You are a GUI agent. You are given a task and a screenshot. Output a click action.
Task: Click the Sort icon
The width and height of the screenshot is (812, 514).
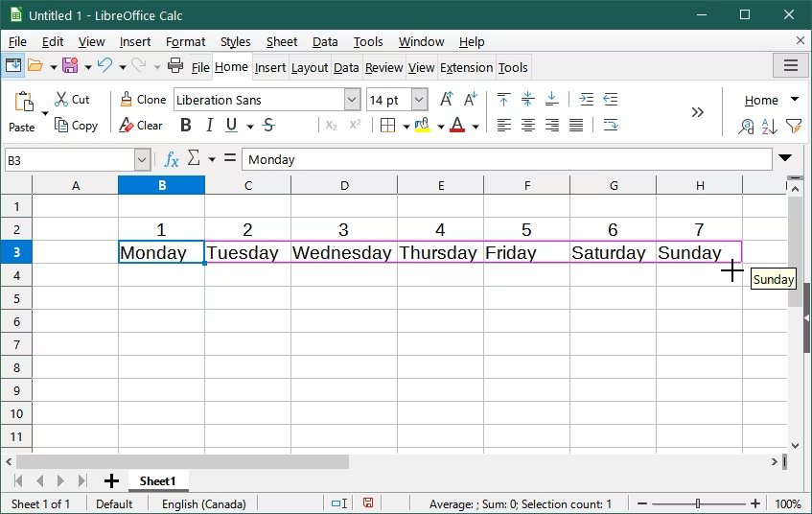coord(770,126)
